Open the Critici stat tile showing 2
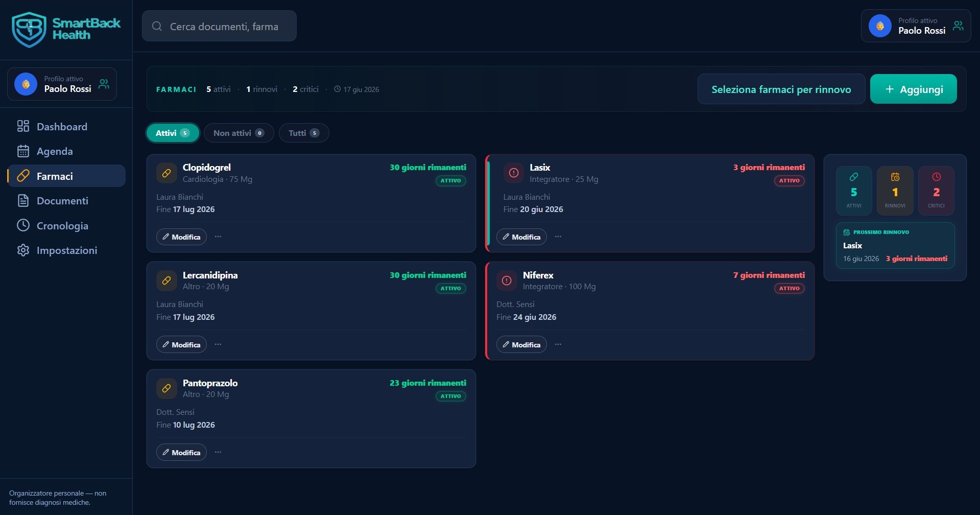The image size is (980, 515). [936, 191]
